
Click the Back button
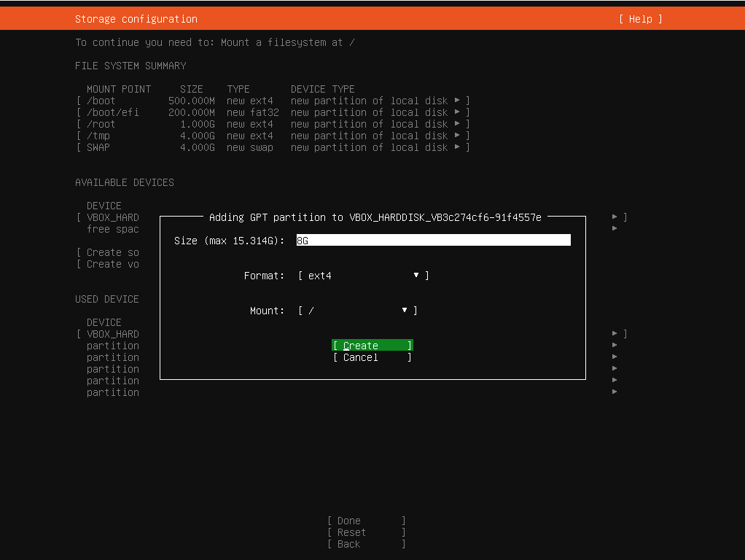point(367,544)
